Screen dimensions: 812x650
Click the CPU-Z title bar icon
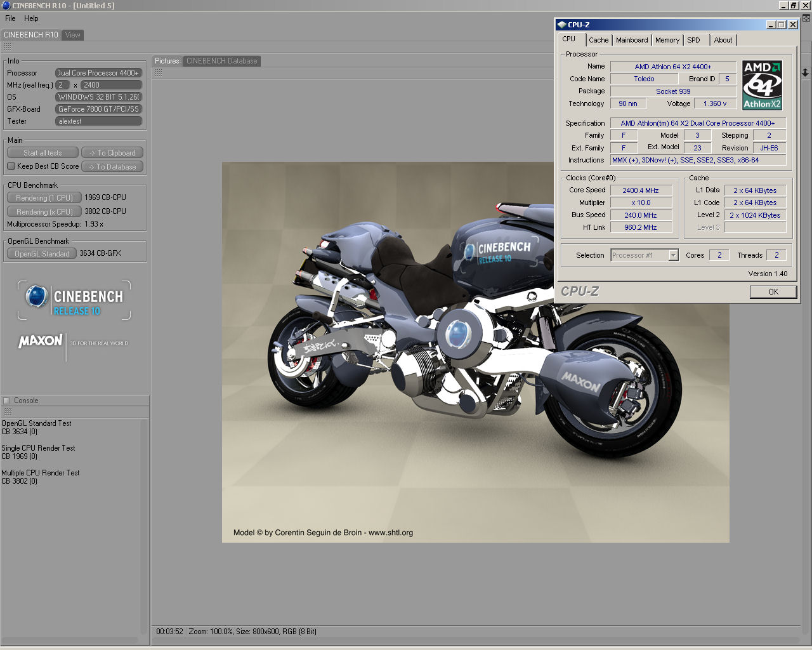pyautogui.click(x=561, y=25)
